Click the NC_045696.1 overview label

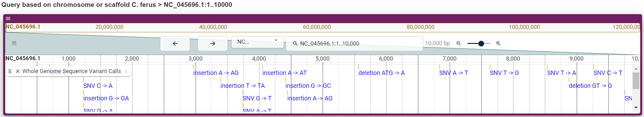pos(23,27)
